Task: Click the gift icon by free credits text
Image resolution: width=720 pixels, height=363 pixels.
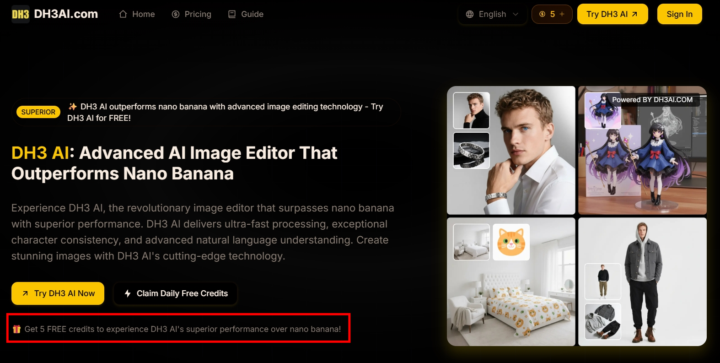Action: (x=17, y=329)
